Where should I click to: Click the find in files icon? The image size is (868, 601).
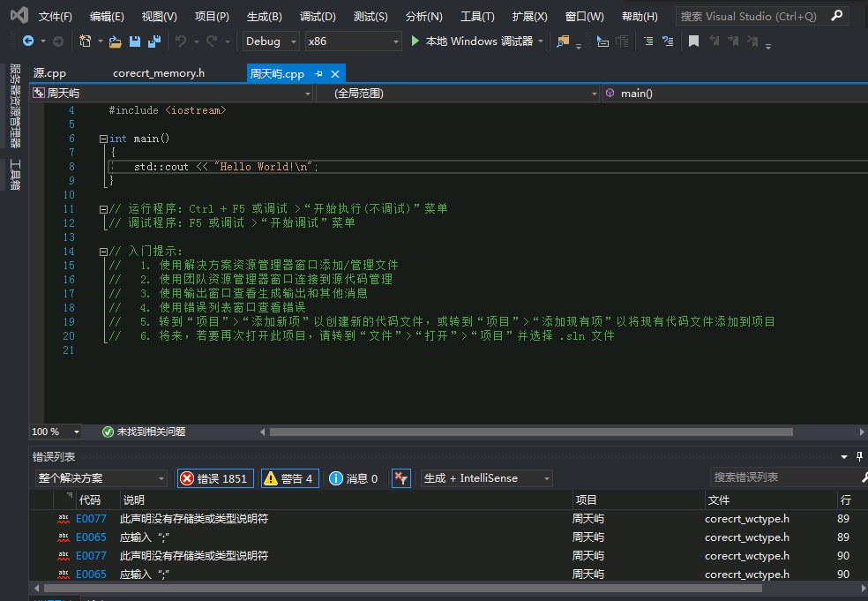point(563,41)
